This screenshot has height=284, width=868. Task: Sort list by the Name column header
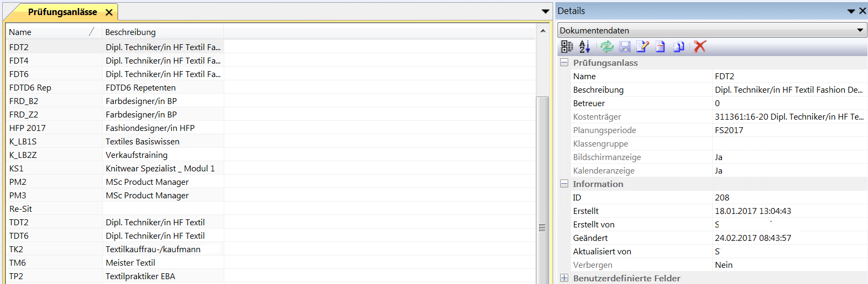[49, 32]
